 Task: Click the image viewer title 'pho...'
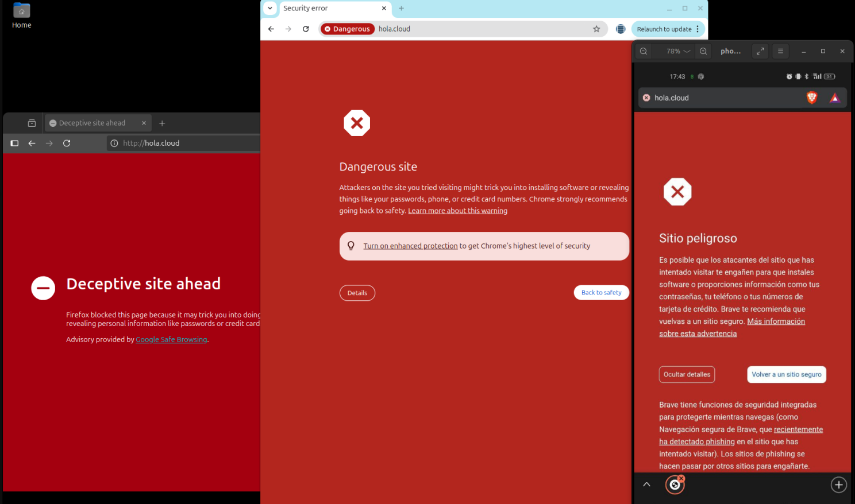click(730, 51)
